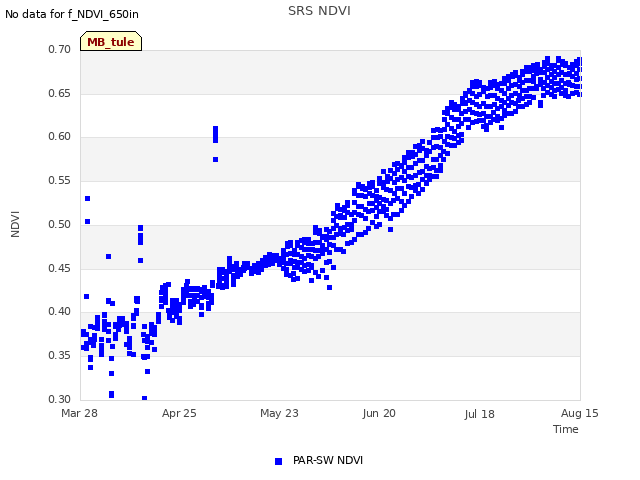Click the 0.50 y-axis tick label
The width and height of the screenshot is (640, 480).
[60, 224]
